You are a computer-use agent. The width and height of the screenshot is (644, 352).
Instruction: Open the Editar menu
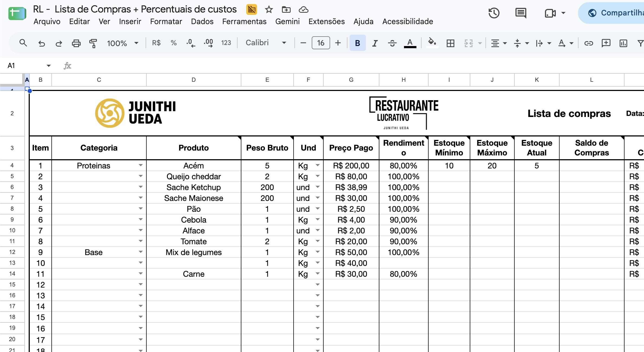(x=79, y=21)
